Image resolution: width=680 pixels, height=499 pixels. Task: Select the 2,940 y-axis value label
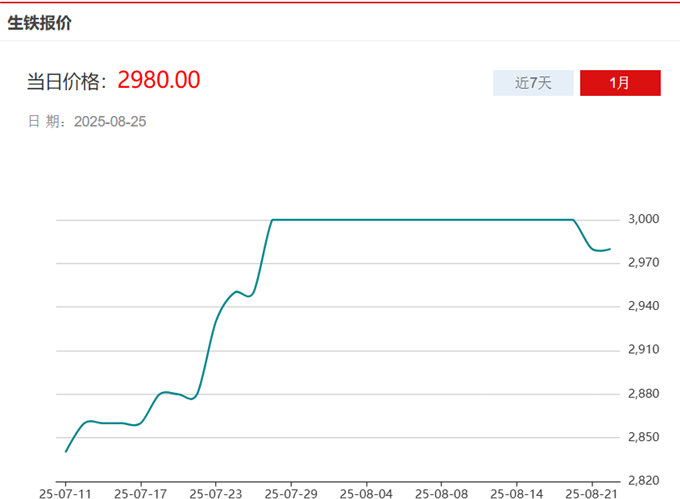644,306
